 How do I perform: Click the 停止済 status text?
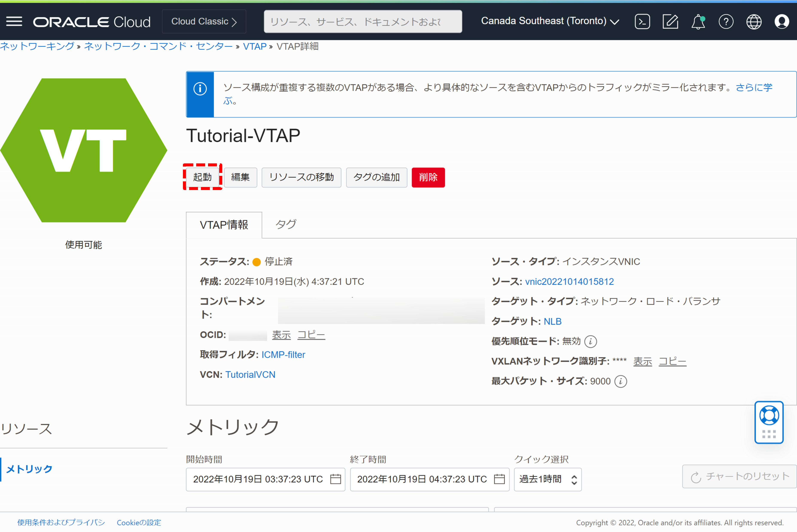278,261
